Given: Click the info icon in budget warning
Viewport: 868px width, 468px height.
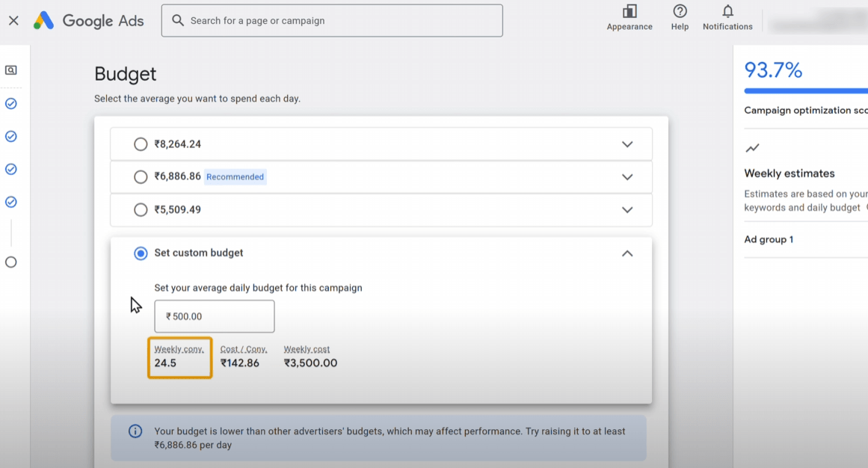Looking at the screenshot, I should coord(135,431).
